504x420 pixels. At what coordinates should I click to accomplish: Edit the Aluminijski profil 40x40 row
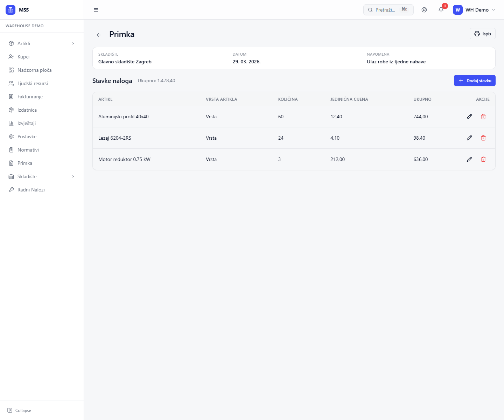(469, 117)
